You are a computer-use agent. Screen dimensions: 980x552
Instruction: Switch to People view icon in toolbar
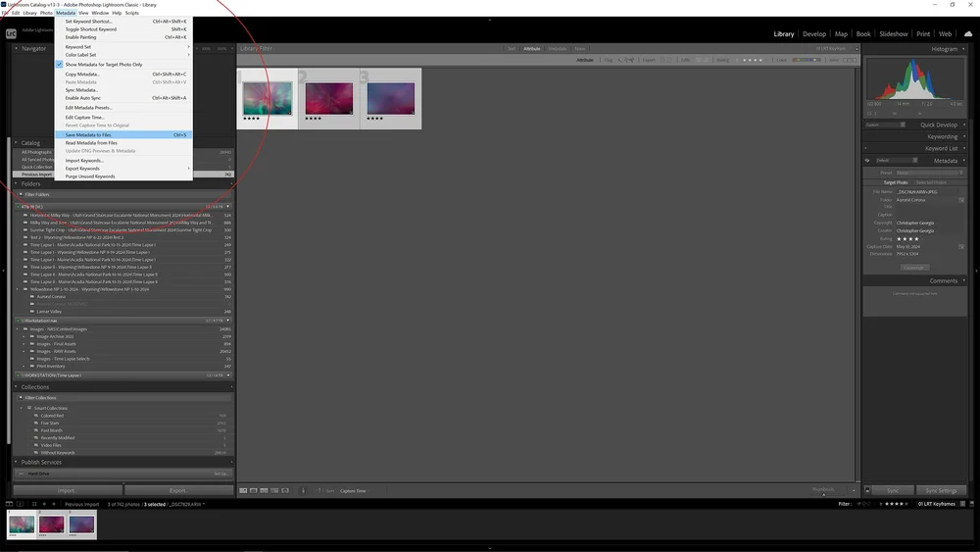point(285,491)
